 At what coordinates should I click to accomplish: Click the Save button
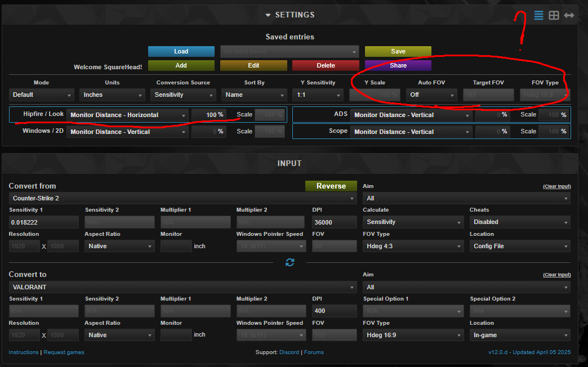[x=398, y=51]
